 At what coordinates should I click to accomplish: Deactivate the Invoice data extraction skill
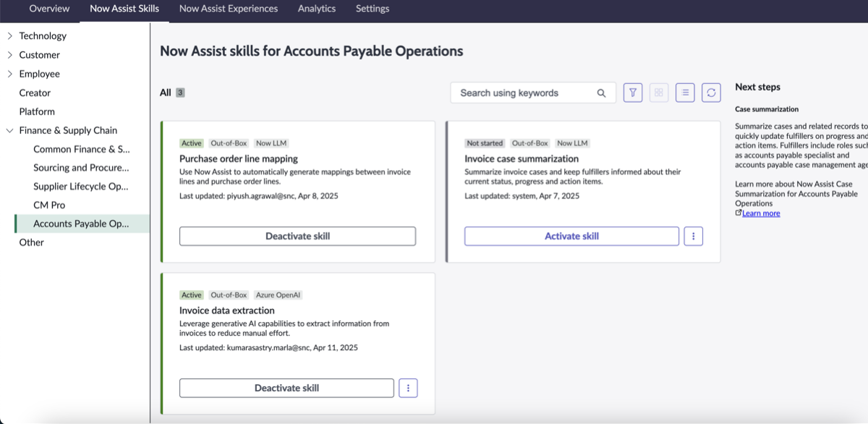(286, 388)
